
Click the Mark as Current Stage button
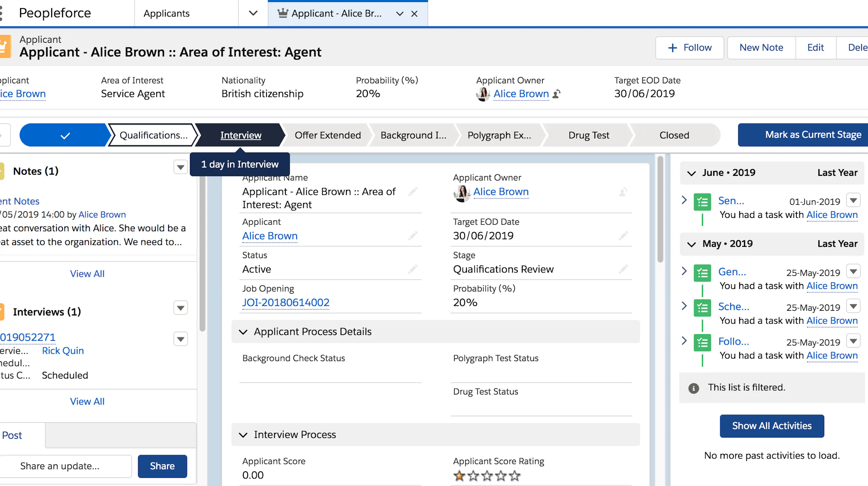[813, 135]
